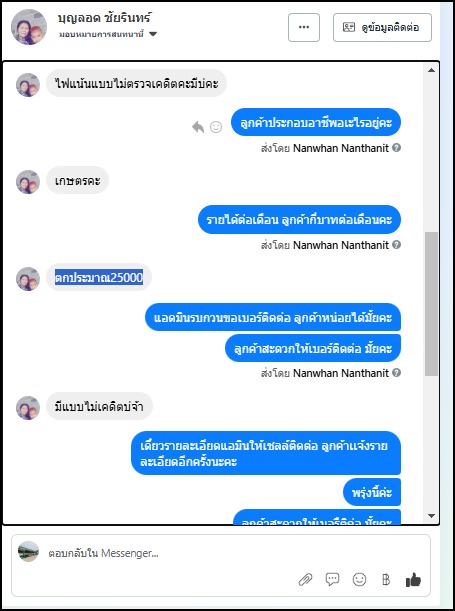Click the header profile picture
Image resolution: width=455 pixels, height=611 pixels.
pyautogui.click(x=29, y=27)
